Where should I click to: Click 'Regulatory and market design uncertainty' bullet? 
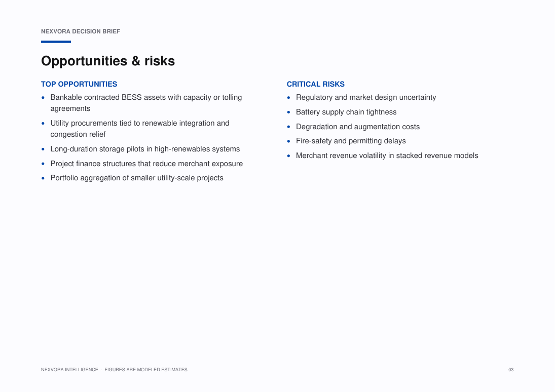click(366, 97)
